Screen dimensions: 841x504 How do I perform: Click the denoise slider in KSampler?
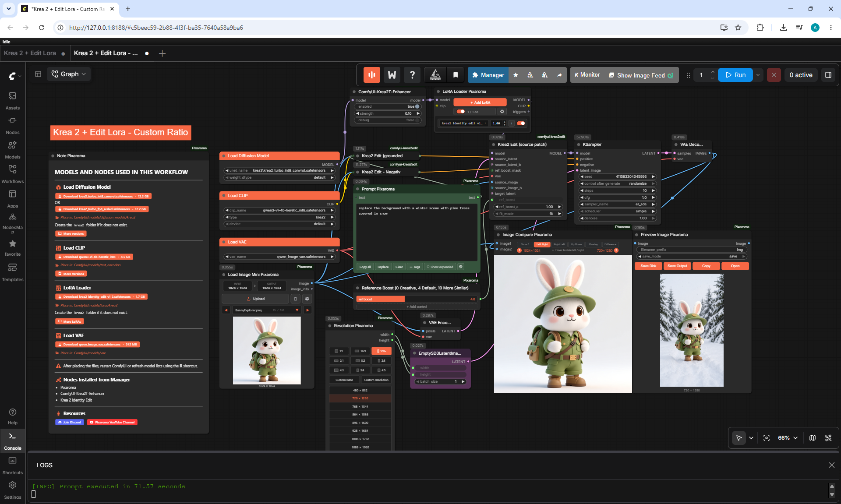(617, 218)
